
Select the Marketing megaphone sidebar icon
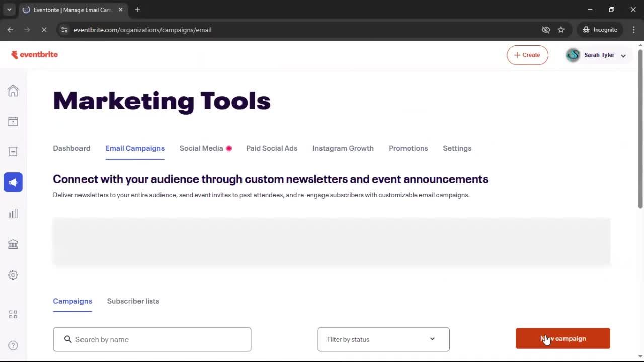tap(13, 182)
